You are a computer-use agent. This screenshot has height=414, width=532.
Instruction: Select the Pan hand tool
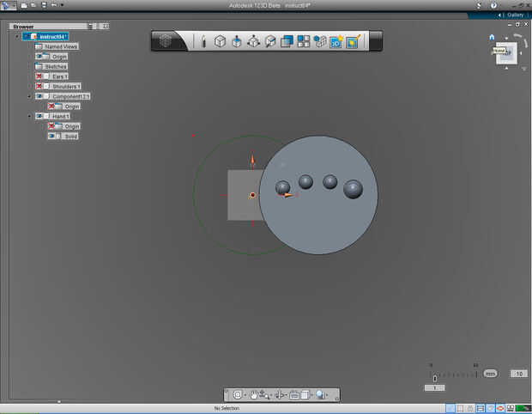click(253, 394)
